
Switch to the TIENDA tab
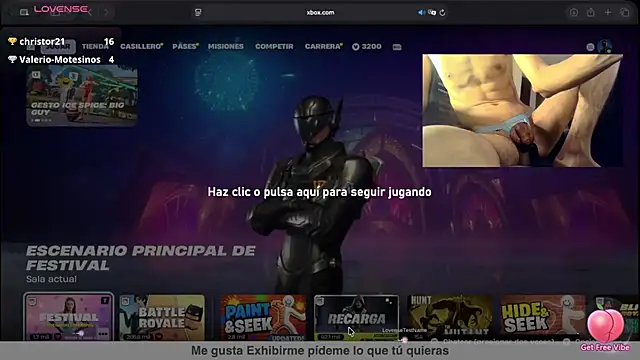95,47
